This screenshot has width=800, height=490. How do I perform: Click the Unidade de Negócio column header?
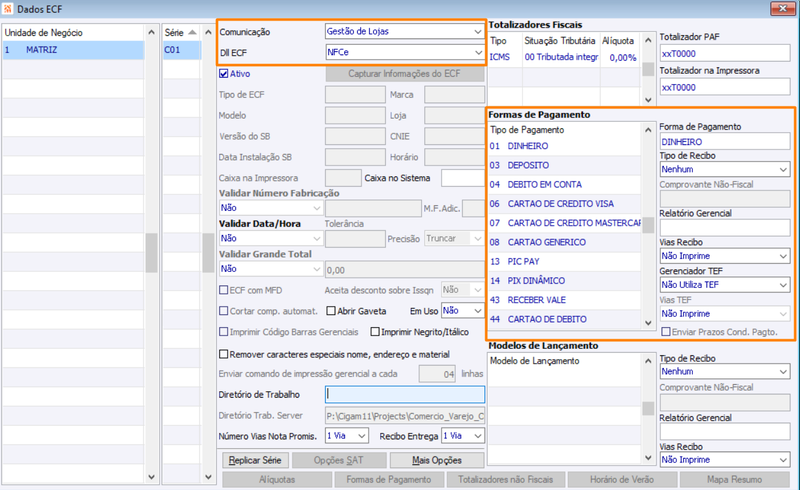pos(73,33)
